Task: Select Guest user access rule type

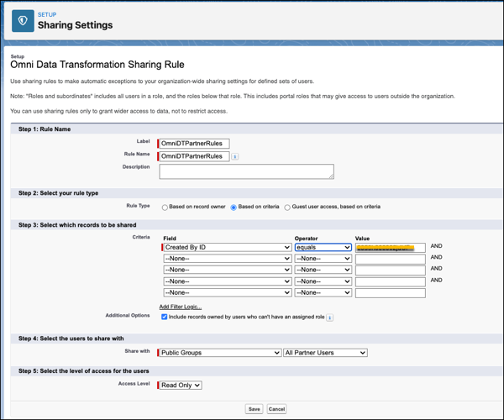Action: click(x=287, y=207)
